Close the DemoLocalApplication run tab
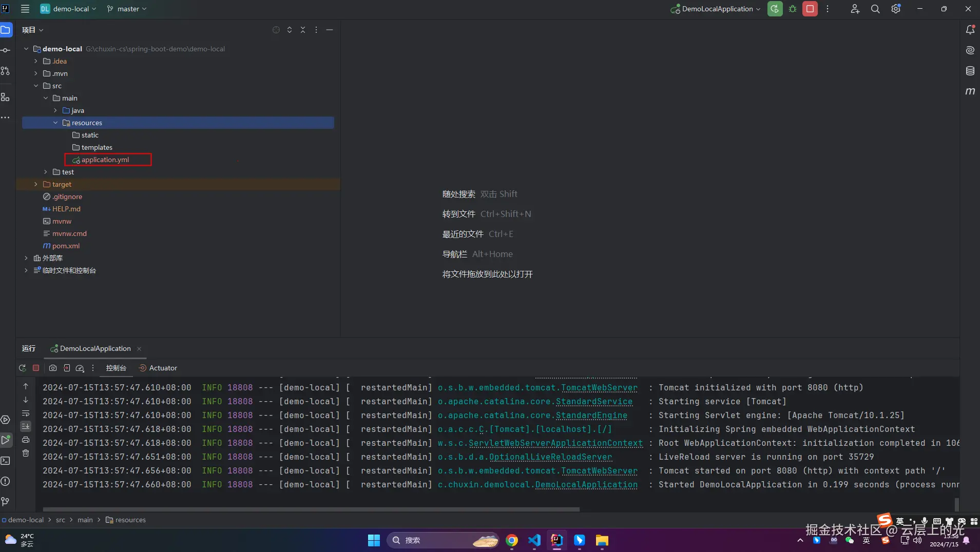The width and height of the screenshot is (980, 552). [x=139, y=349]
